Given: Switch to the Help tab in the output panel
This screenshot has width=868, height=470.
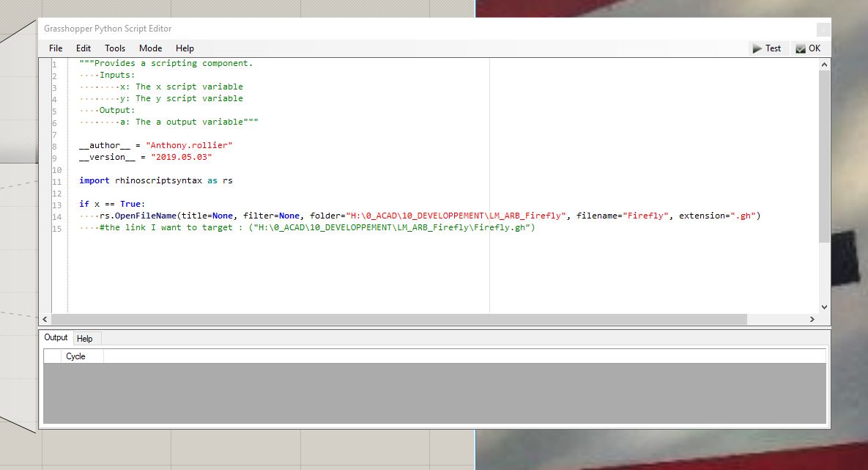Looking at the screenshot, I should point(86,338).
